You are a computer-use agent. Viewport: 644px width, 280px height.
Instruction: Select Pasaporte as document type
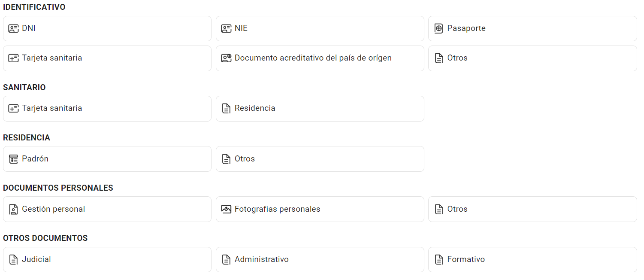point(532,28)
